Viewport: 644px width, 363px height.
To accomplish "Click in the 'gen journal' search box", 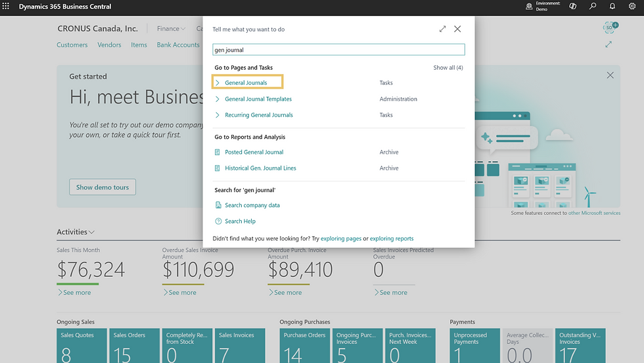I will [338, 50].
